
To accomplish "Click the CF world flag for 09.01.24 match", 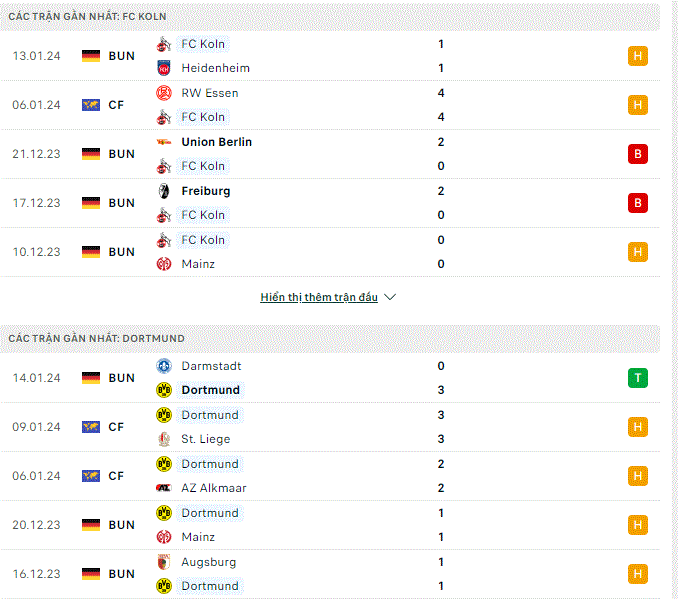I will coord(91,427).
